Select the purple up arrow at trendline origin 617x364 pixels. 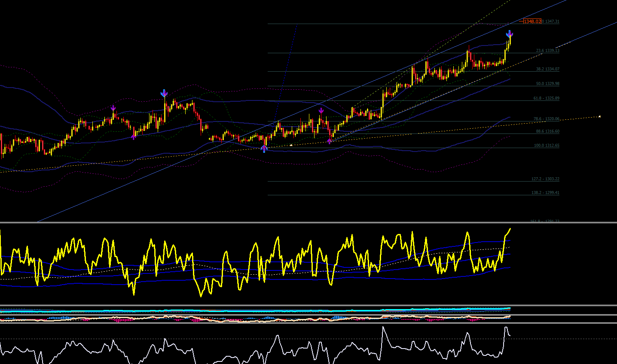(x=330, y=140)
